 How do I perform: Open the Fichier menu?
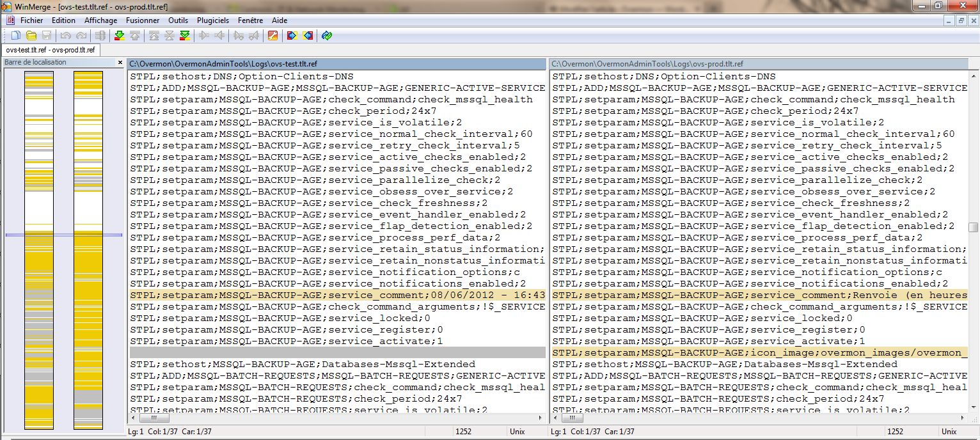pyautogui.click(x=31, y=20)
